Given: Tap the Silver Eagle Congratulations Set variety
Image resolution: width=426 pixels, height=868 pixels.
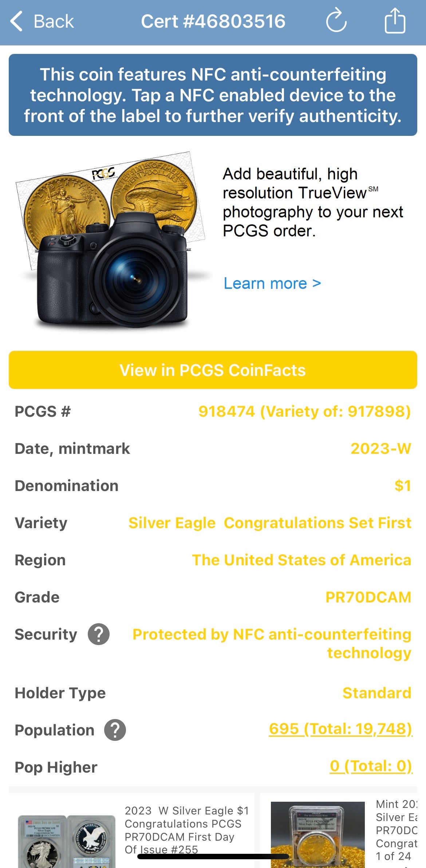Looking at the screenshot, I should 269,523.
